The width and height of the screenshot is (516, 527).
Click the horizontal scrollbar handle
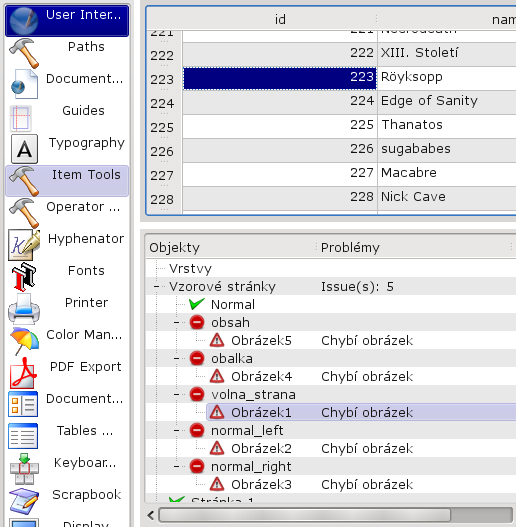(305, 515)
